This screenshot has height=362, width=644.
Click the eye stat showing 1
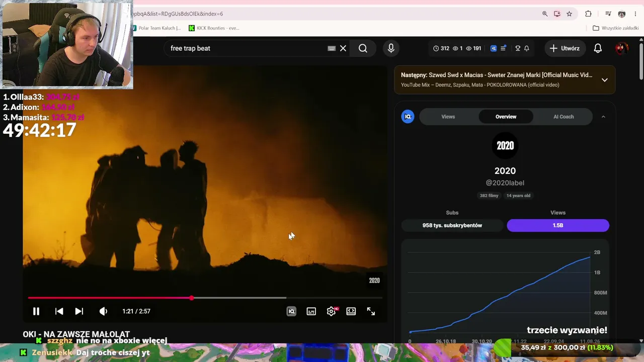[x=457, y=48]
